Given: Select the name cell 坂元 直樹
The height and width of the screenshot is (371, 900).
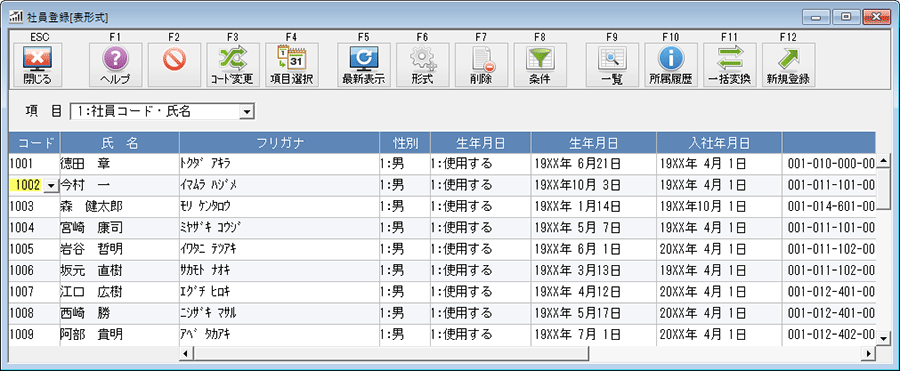Looking at the screenshot, I should coord(119,270).
